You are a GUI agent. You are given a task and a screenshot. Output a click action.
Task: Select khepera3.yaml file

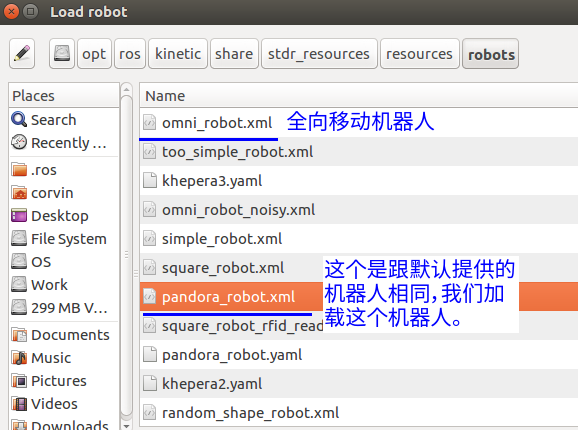point(359,181)
